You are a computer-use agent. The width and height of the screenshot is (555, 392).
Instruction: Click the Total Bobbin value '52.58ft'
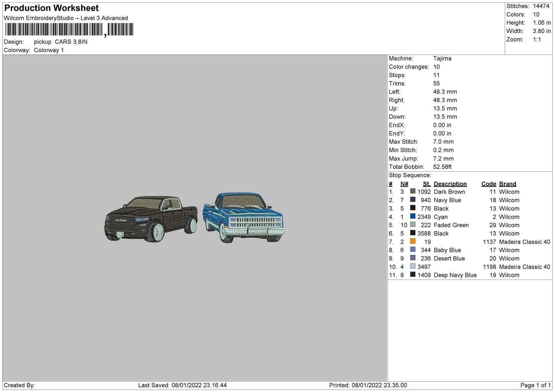tap(442, 167)
